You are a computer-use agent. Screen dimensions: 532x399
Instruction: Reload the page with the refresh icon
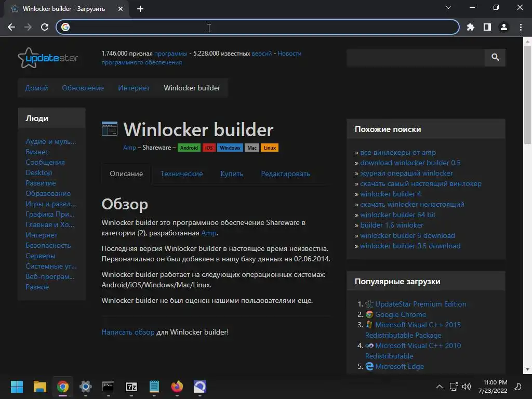click(x=45, y=27)
